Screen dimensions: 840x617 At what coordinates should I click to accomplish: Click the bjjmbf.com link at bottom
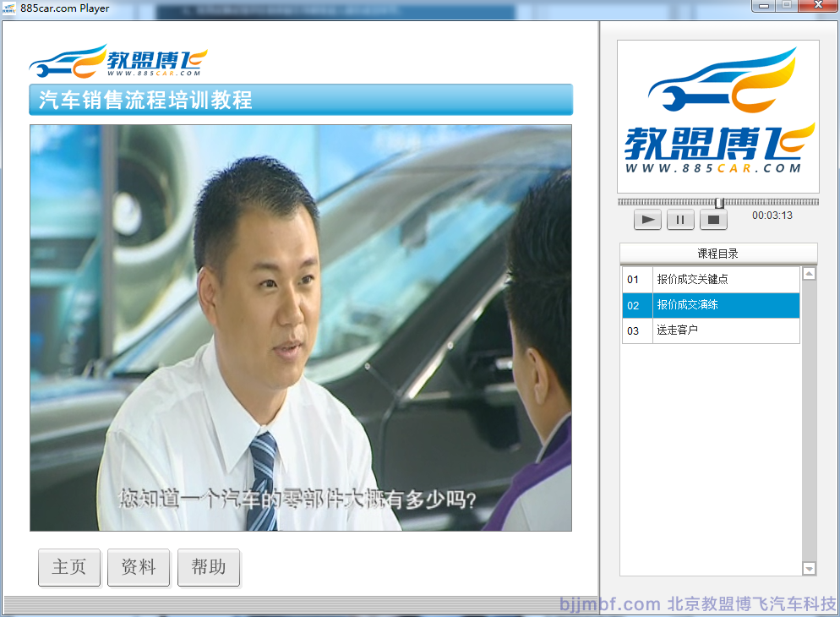(x=610, y=604)
